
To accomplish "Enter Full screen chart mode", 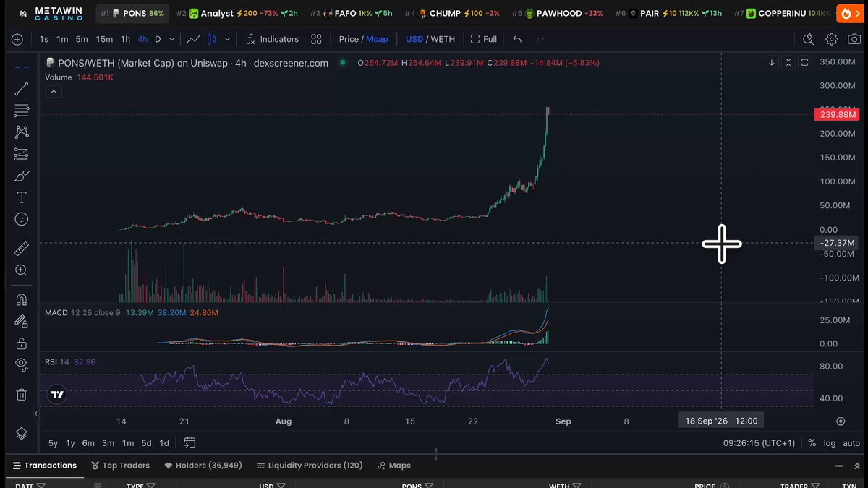I will [484, 39].
